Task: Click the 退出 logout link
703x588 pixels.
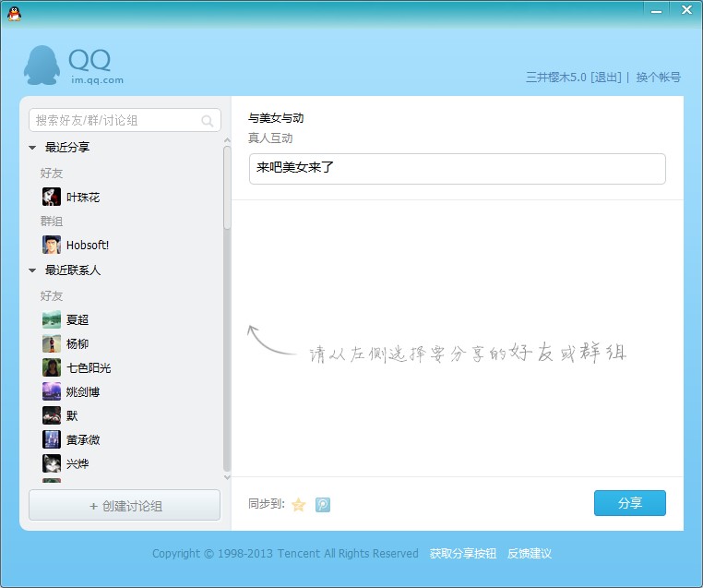Action: click(x=605, y=78)
